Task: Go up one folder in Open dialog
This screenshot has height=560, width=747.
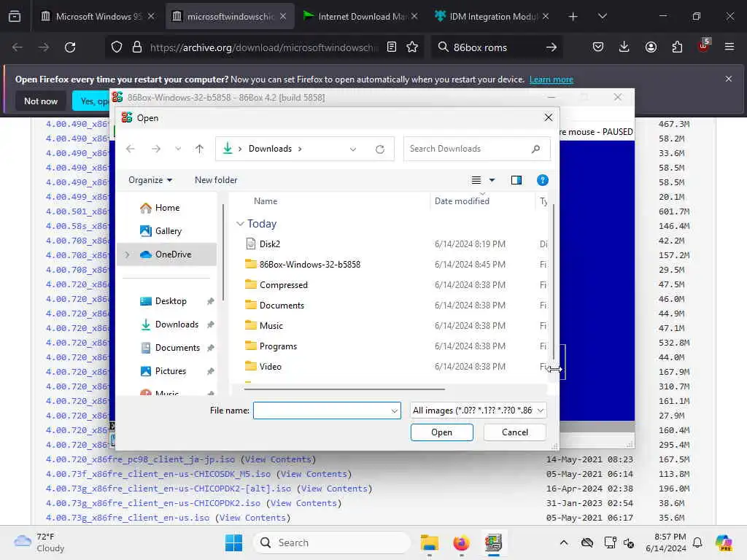Action: [199, 149]
